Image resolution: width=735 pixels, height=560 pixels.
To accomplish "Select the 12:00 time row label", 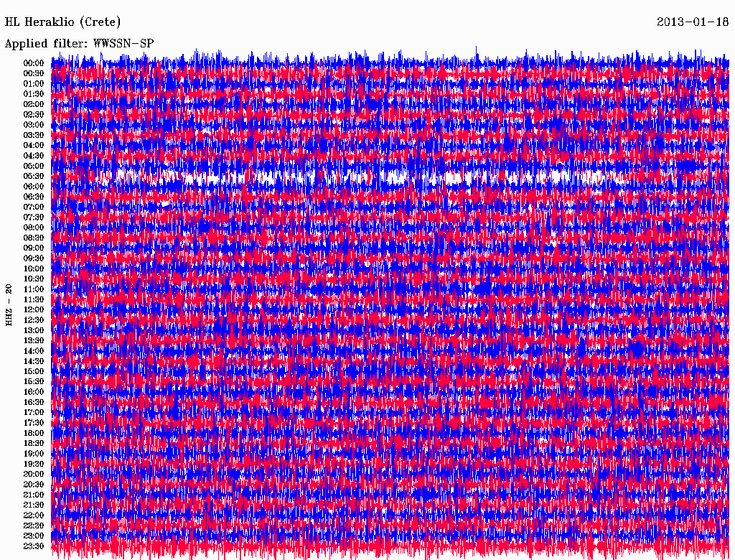I will pos(34,309).
